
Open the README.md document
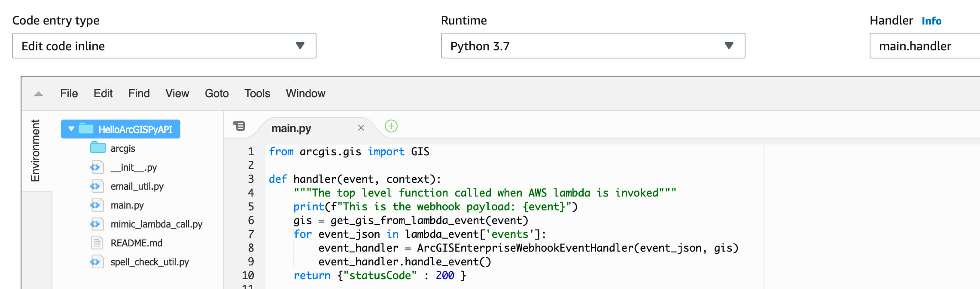(136, 243)
